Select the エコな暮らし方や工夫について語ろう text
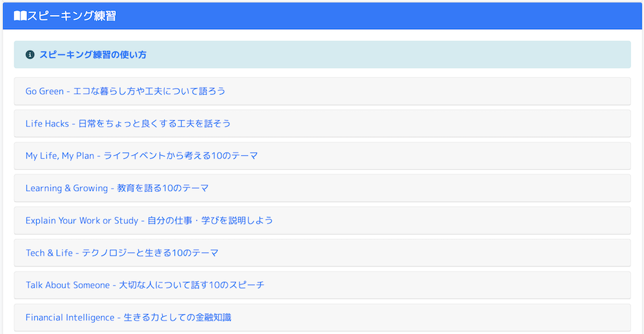Screen dimensions: 644x334 tap(149, 91)
